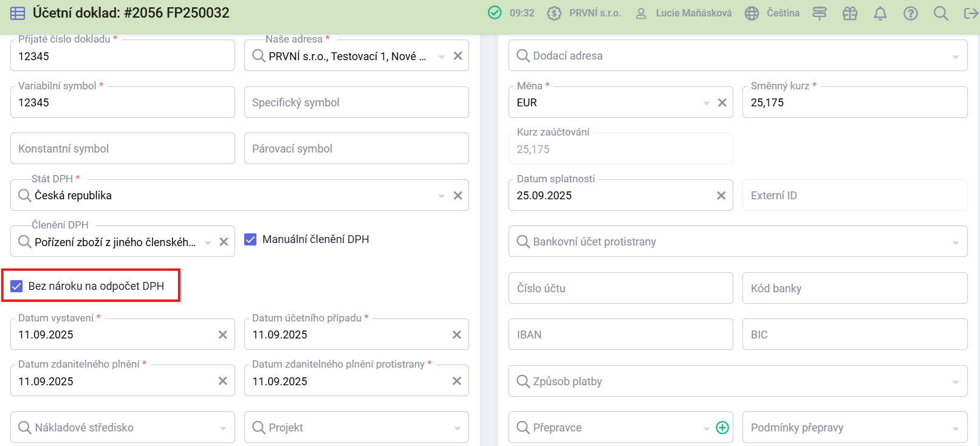
Task: Uncheck Manuální členění DPH checkbox
Action: pos(250,239)
